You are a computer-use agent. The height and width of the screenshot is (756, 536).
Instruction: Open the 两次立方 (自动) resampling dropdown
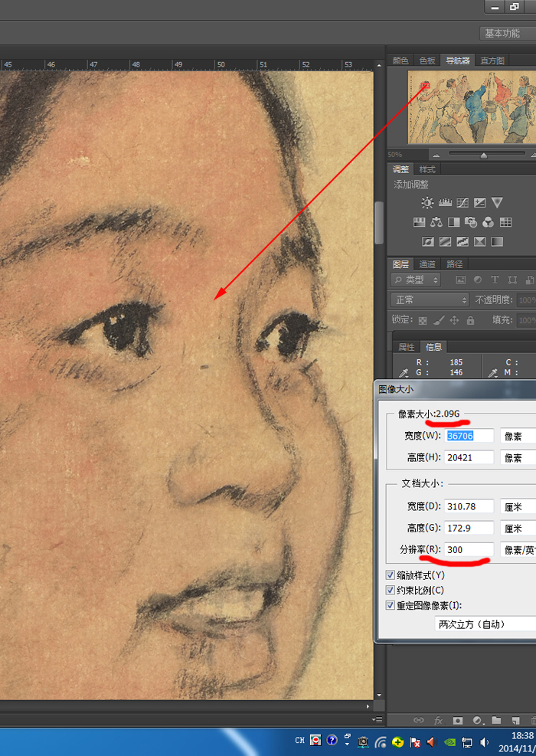tap(485, 624)
